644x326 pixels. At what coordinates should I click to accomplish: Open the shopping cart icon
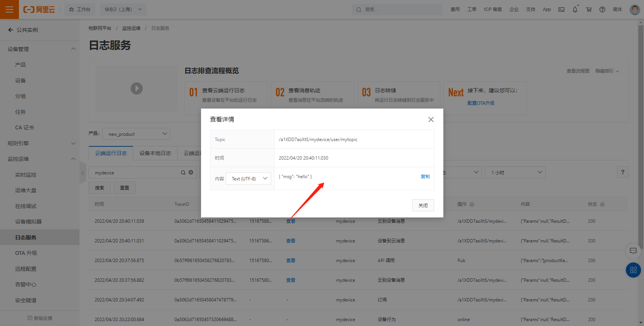pyautogui.click(x=589, y=9)
